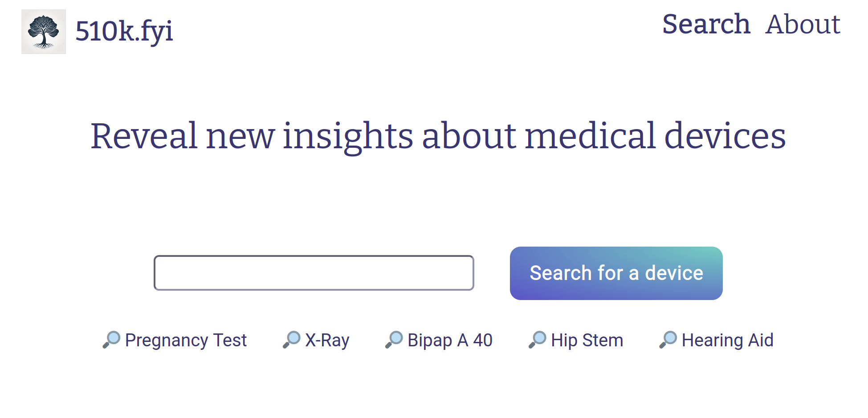Choose the Hip Stem suggestion text
The width and height of the screenshot is (868, 418).
point(587,340)
